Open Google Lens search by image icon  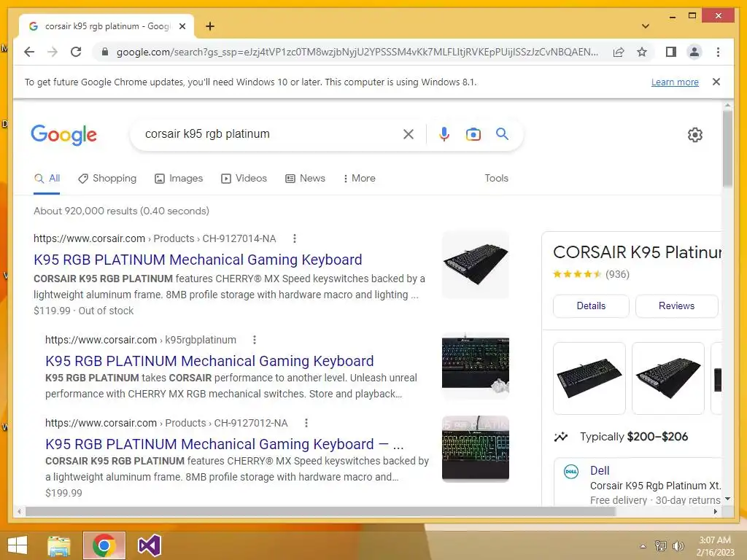pos(473,134)
